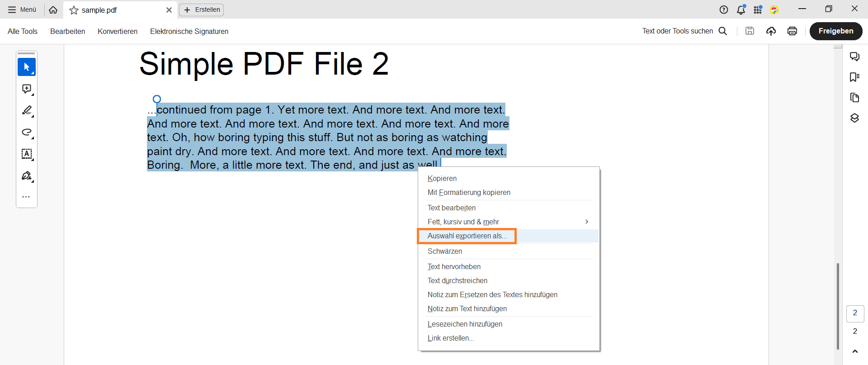Select the highlighter pen tool
868x365 pixels.
(x=27, y=110)
